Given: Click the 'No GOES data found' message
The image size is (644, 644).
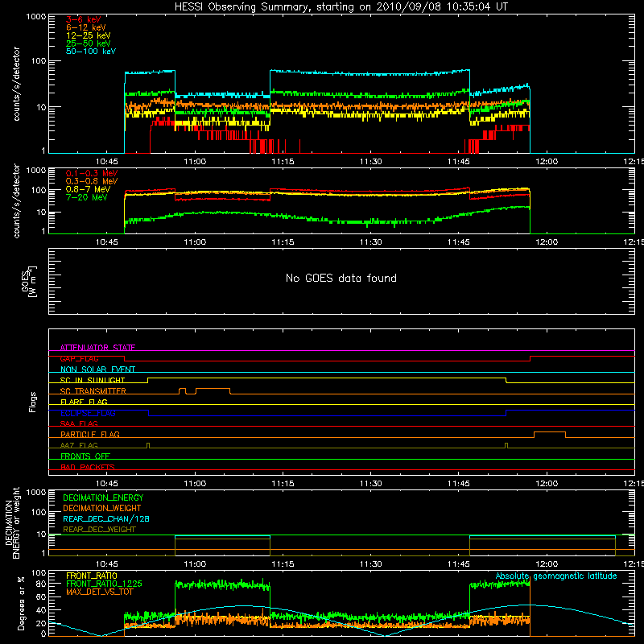Looking at the screenshot, I should click(x=341, y=278).
